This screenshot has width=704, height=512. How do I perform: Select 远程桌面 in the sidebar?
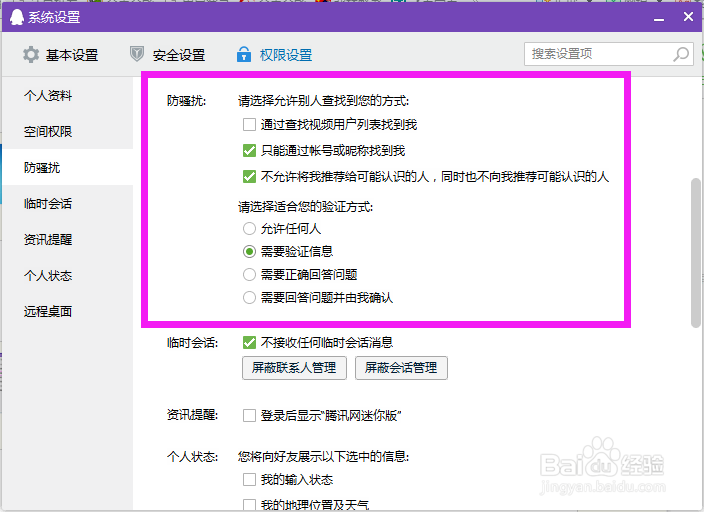coord(67,311)
